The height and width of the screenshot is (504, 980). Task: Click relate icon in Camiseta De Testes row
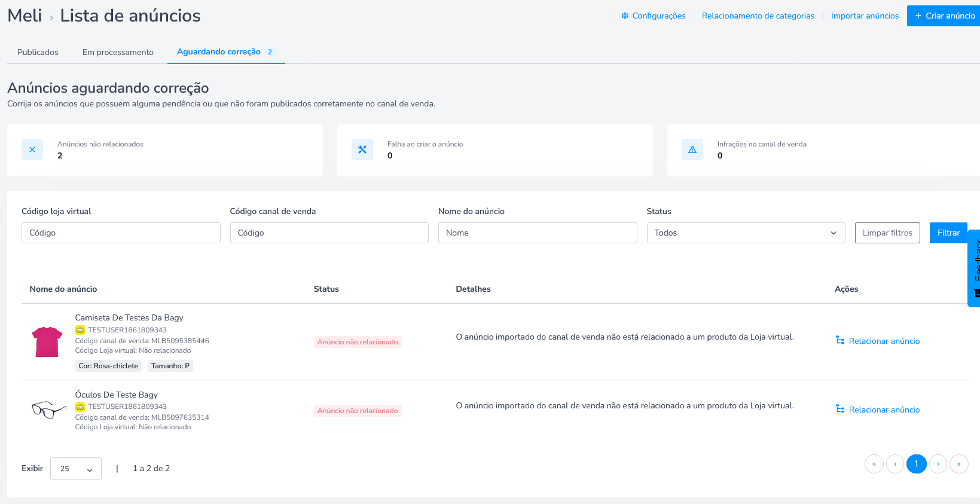coord(840,340)
